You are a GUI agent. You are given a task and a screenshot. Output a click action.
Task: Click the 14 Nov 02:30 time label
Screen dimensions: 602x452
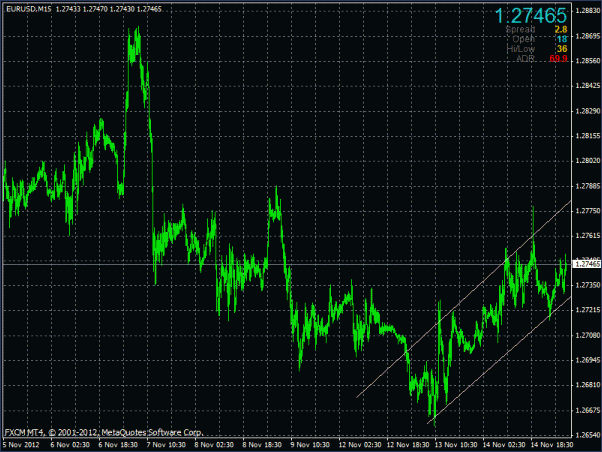click(x=504, y=445)
